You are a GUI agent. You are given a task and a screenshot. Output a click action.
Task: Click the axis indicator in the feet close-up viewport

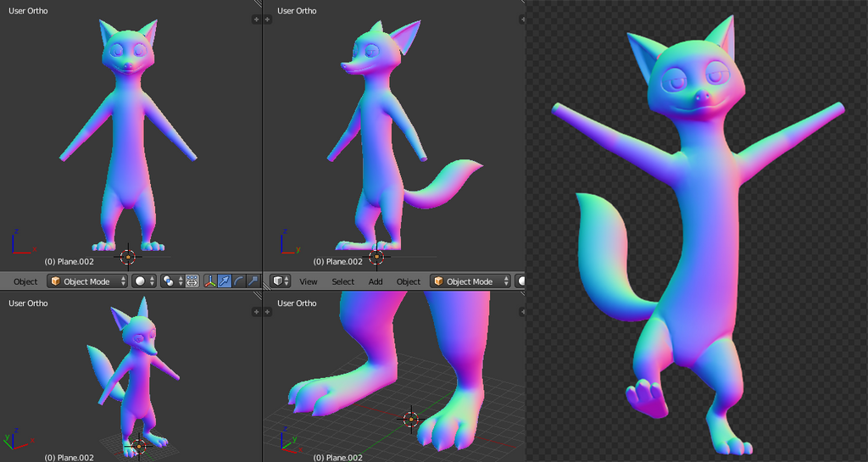click(290, 439)
